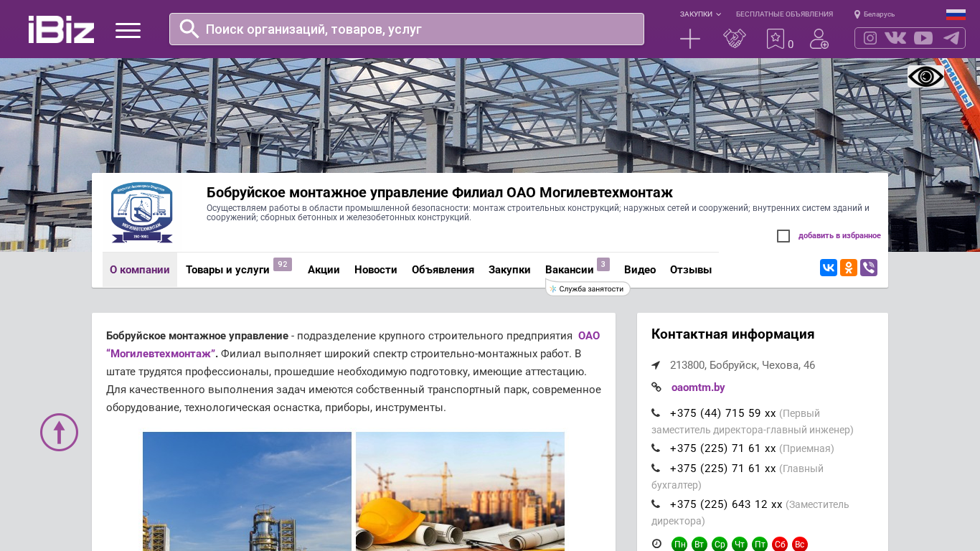Click the working hours clock icon
This screenshot has width=980, height=551.
[x=656, y=544]
